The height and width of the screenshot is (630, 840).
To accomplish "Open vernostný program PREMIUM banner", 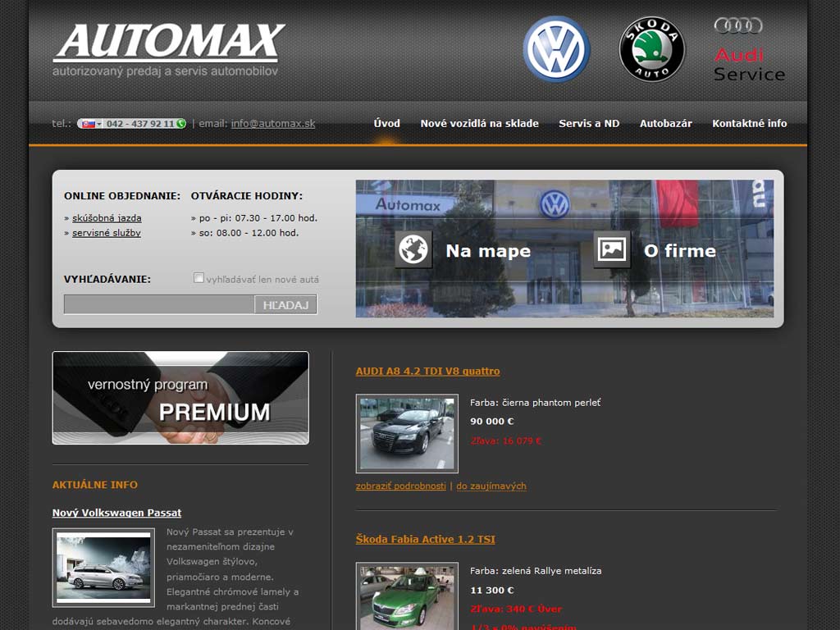I will pos(180,398).
